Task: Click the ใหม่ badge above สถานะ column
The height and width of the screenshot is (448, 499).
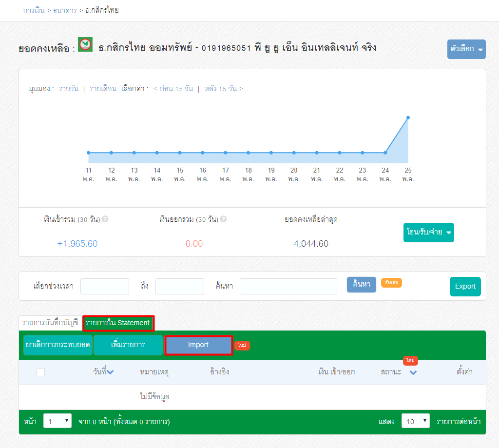Action: point(410,360)
